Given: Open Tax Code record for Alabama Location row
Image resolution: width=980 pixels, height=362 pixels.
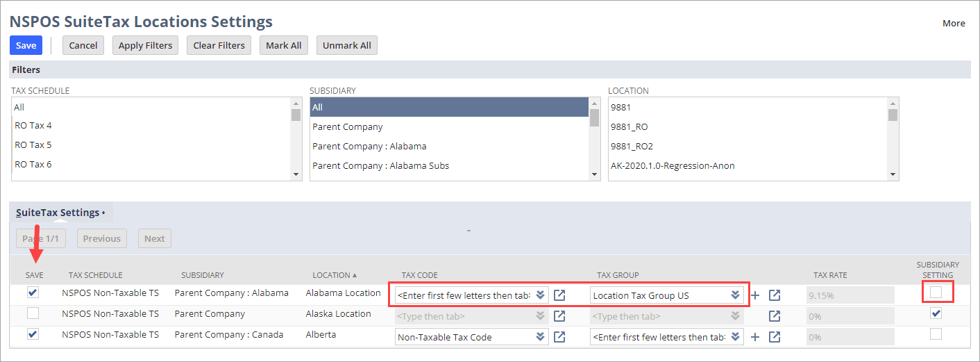Looking at the screenshot, I should [x=559, y=295].
